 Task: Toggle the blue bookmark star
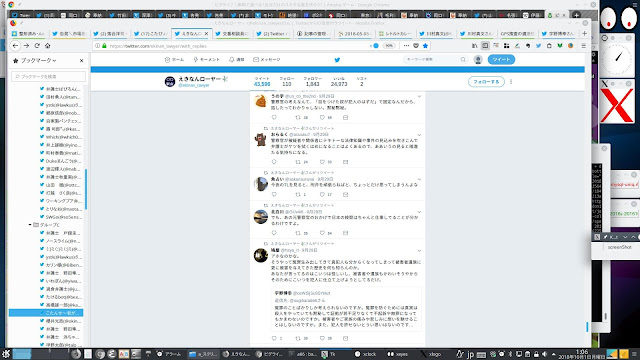pos(425,46)
